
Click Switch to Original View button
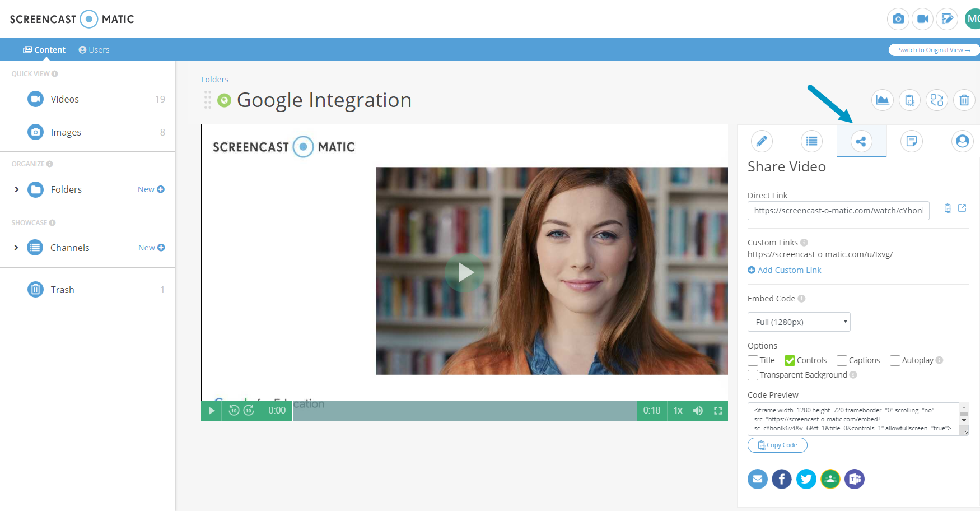coord(934,50)
